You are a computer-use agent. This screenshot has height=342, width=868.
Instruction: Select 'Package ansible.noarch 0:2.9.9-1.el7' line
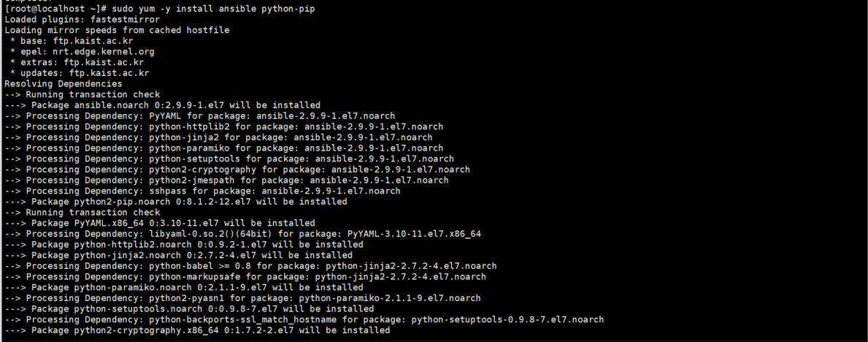(162, 105)
